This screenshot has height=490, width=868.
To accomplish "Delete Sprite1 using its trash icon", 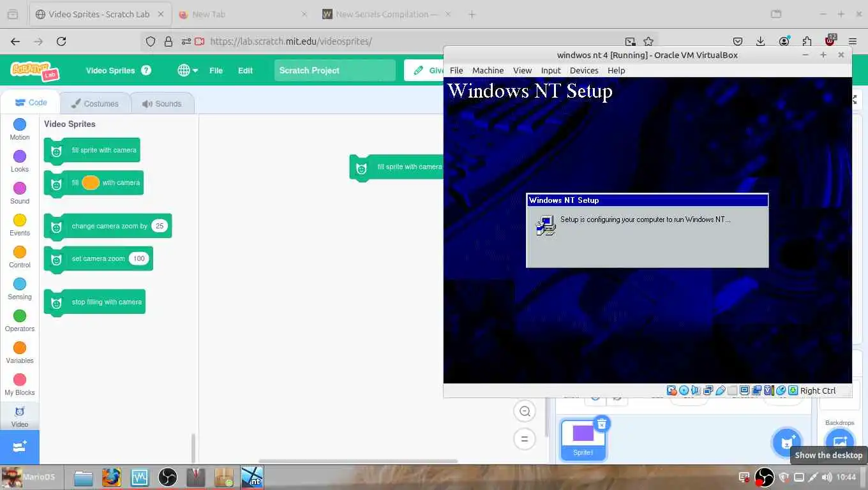I will pos(601,424).
